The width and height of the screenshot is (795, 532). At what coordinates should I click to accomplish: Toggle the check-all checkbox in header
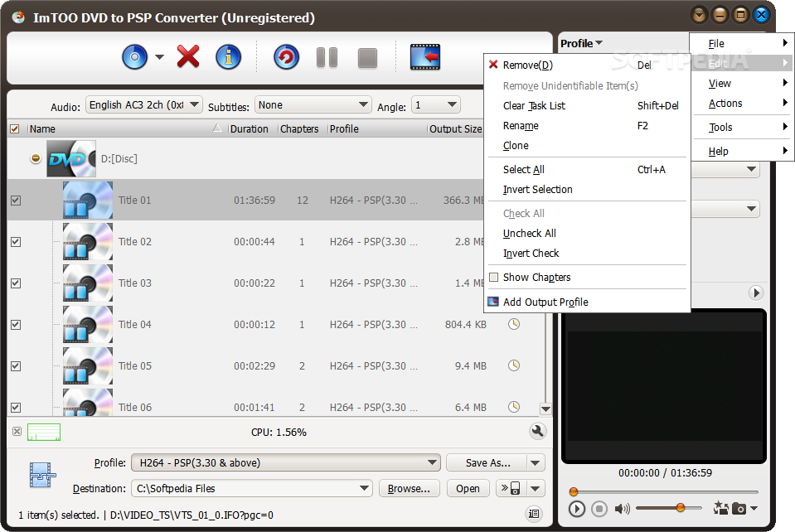coord(15,128)
